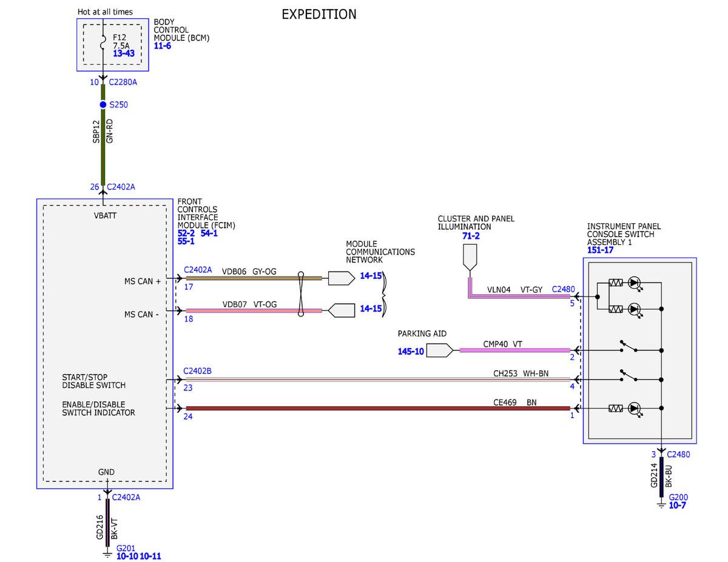The height and width of the screenshot is (562, 728).
Task: Select wire label CH253 WH-BN
Action: click(521, 373)
